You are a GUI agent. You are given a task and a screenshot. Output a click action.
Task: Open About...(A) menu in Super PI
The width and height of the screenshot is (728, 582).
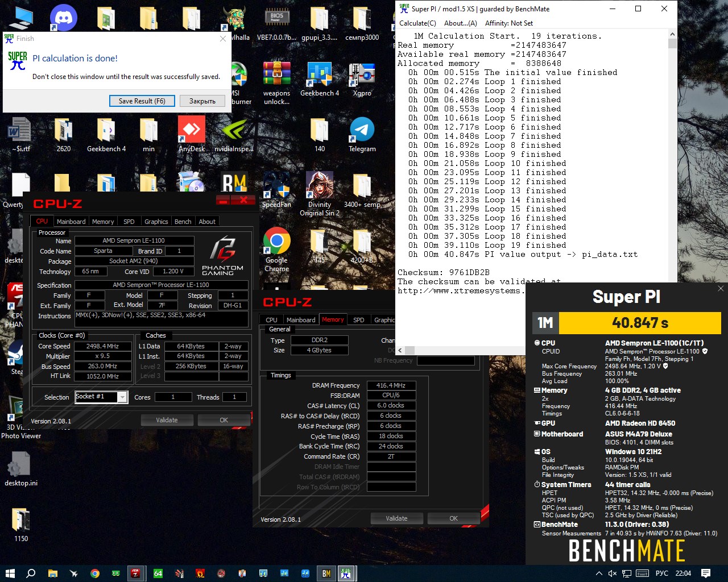(460, 23)
